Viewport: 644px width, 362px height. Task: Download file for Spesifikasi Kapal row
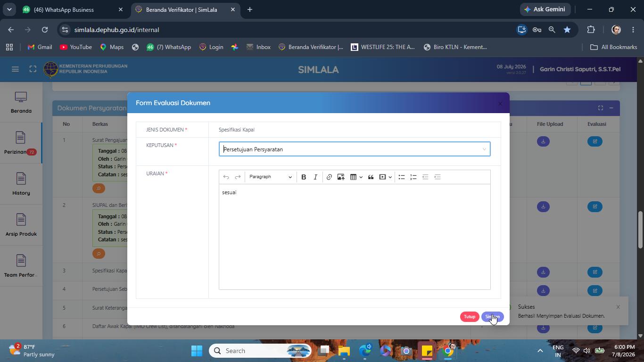[x=543, y=272]
